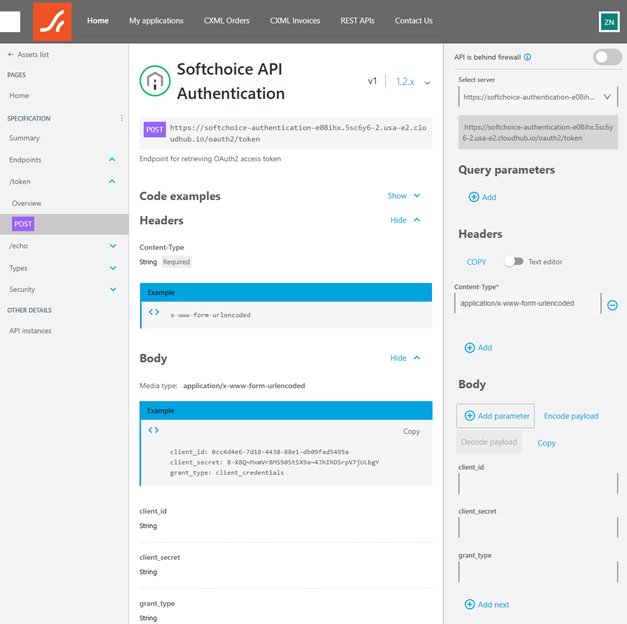This screenshot has height=624, width=627.
Task: Toggle the API is behind firewall switch
Action: pos(607,57)
